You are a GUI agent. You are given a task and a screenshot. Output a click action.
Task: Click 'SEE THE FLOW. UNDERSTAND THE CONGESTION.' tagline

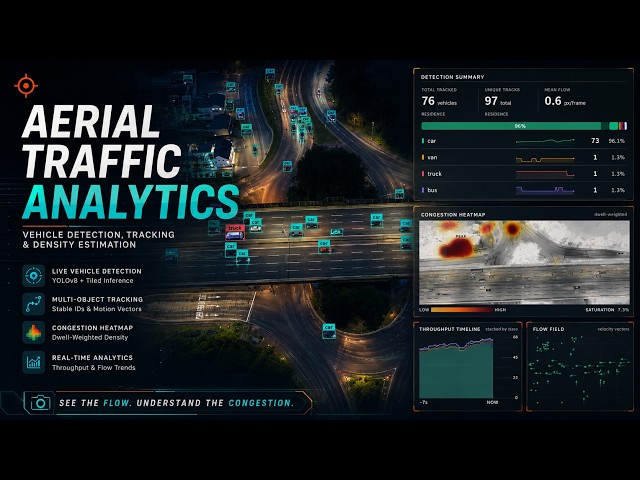[x=176, y=403]
